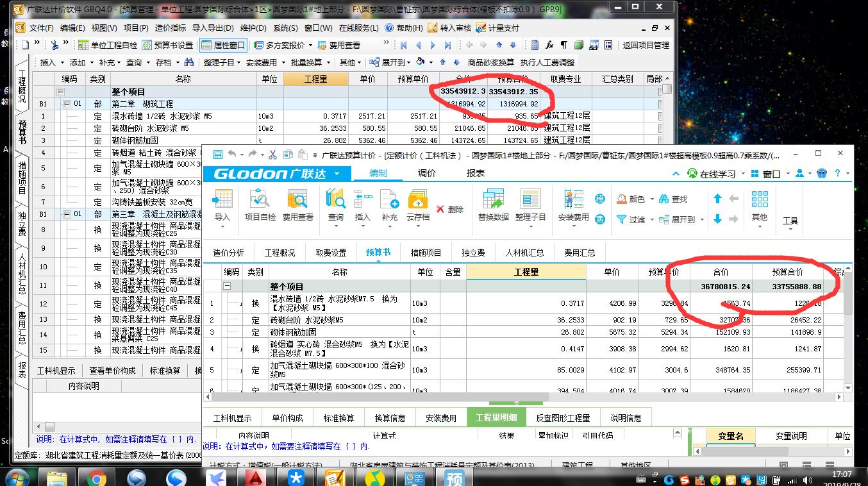Open 在线服务(L) menu in GBQ4.0
The height and width of the screenshot is (486, 868).
click(x=358, y=28)
